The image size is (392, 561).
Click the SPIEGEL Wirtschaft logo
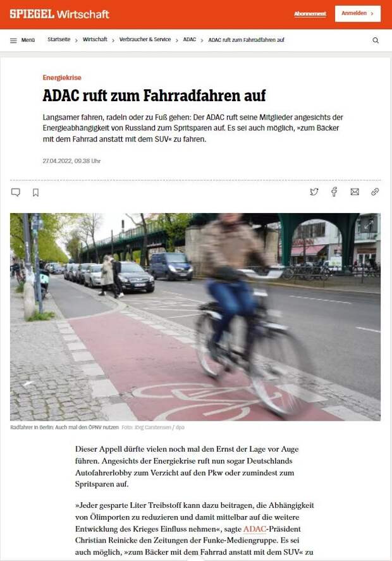pyautogui.click(x=59, y=14)
